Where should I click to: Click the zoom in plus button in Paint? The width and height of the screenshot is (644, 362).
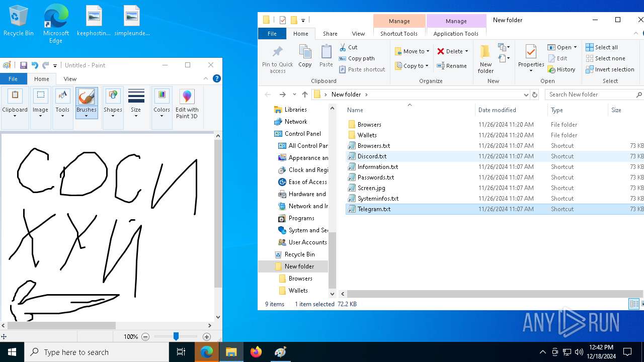207,337
